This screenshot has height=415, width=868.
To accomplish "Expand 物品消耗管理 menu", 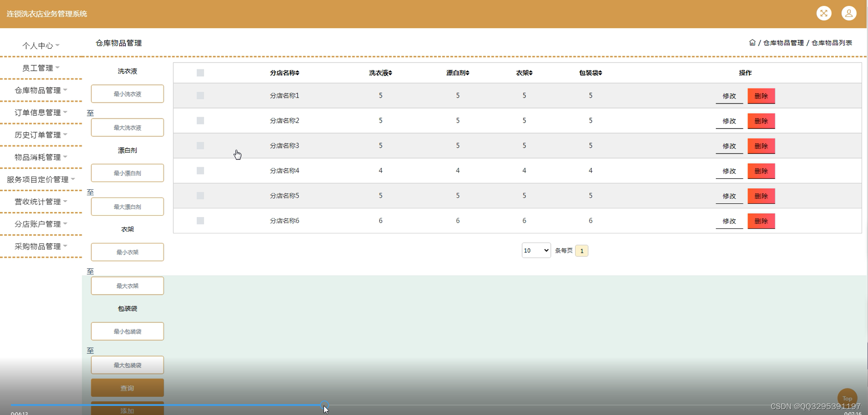I will pyautogui.click(x=41, y=157).
